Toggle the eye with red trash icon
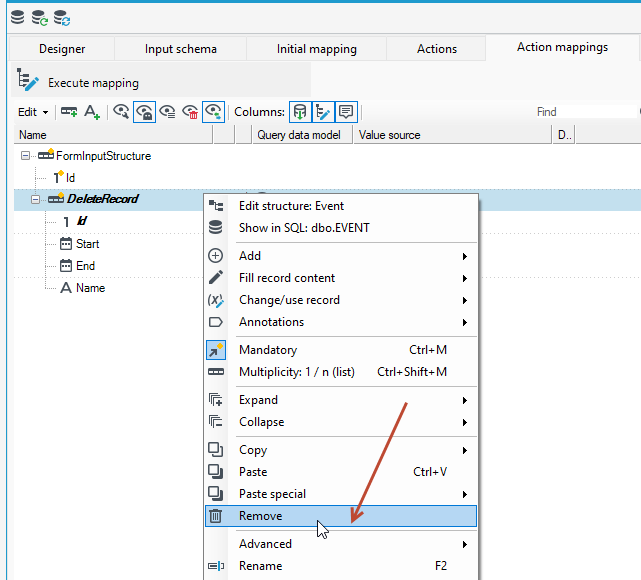The width and height of the screenshot is (641, 580). pyautogui.click(x=190, y=112)
